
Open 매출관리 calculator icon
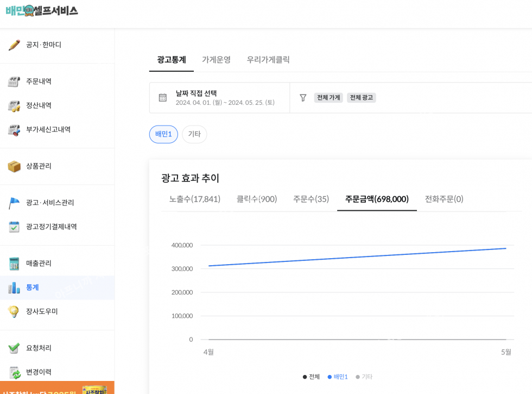pyautogui.click(x=14, y=264)
